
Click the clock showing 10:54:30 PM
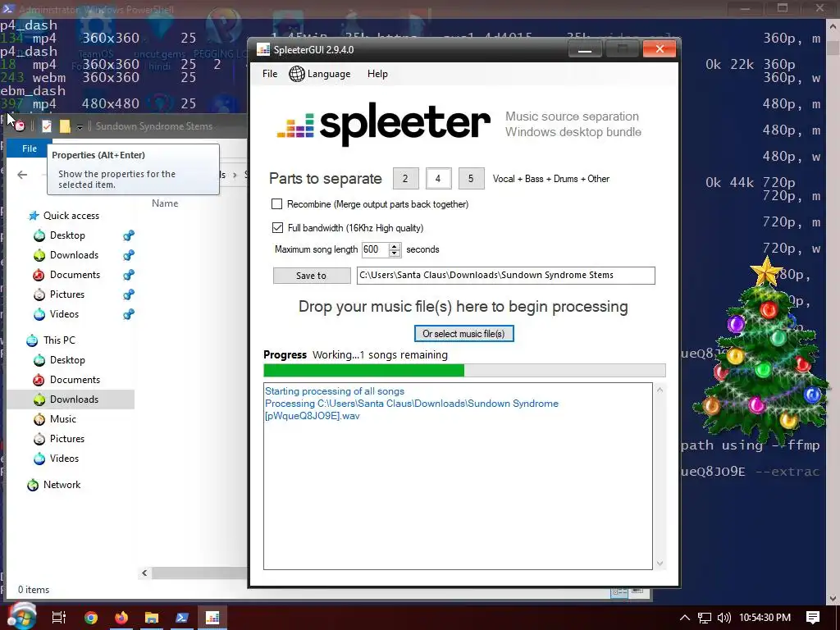[x=765, y=618]
